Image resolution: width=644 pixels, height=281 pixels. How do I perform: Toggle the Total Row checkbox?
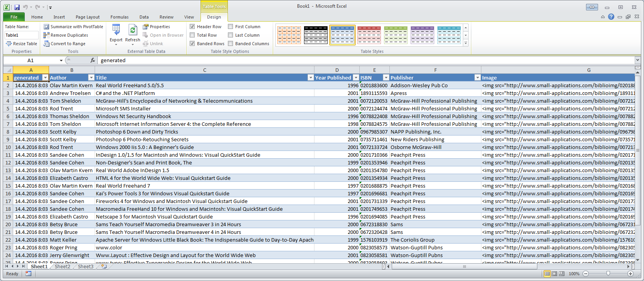pyautogui.click(x=192, y=35)
